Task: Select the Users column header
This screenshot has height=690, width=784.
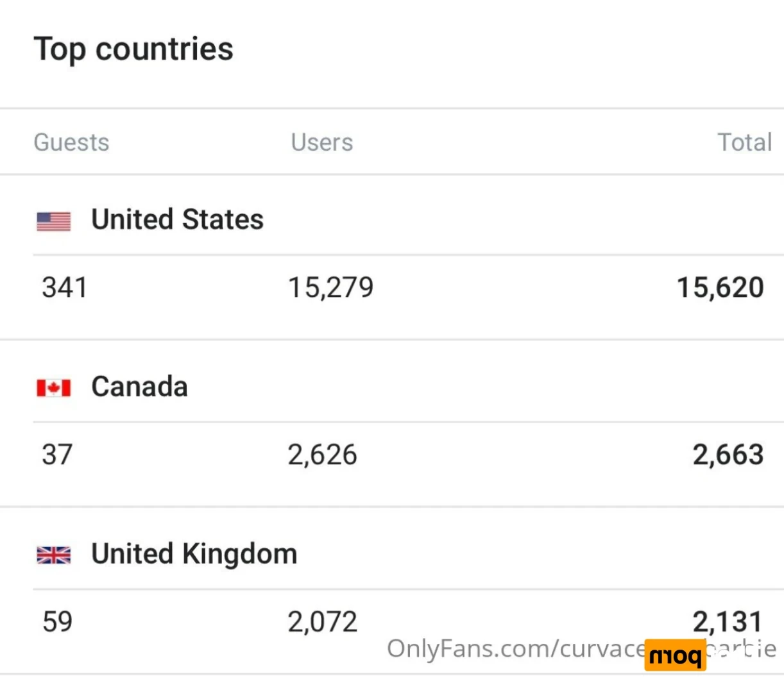Action: pyautogui.click(x=322, y=142)
